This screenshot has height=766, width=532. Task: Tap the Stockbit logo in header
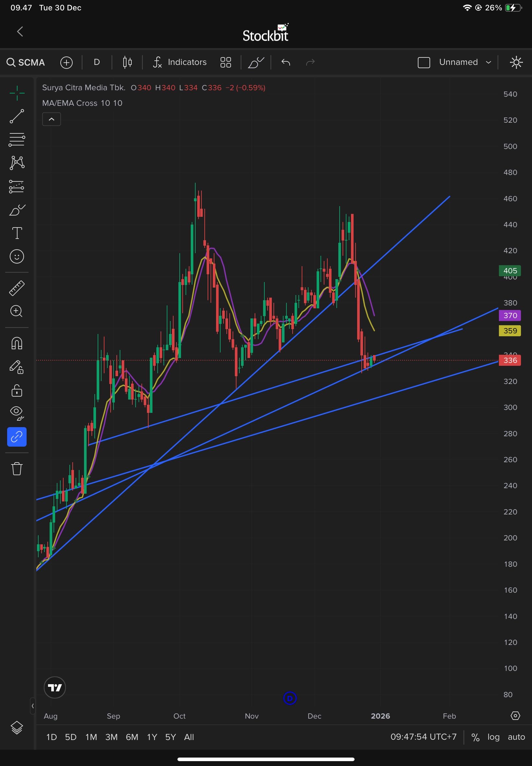(266, 33)
